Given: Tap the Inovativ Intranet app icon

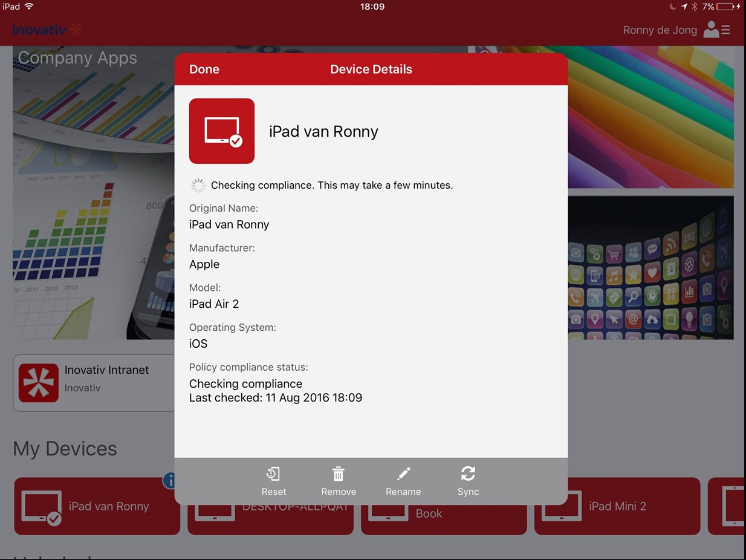Looking at the screenshot, I should 39,383.
